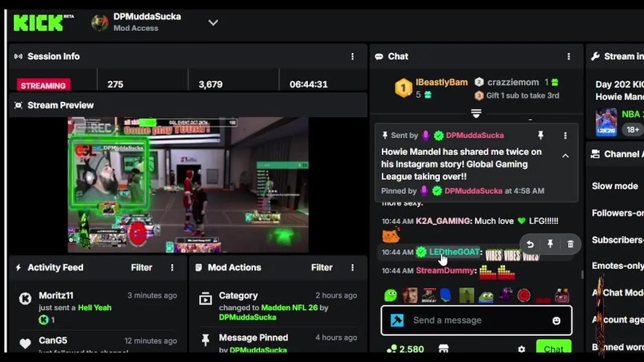Open Activity Feed options menu
This screenshot has height=362, width=644.
172,267
